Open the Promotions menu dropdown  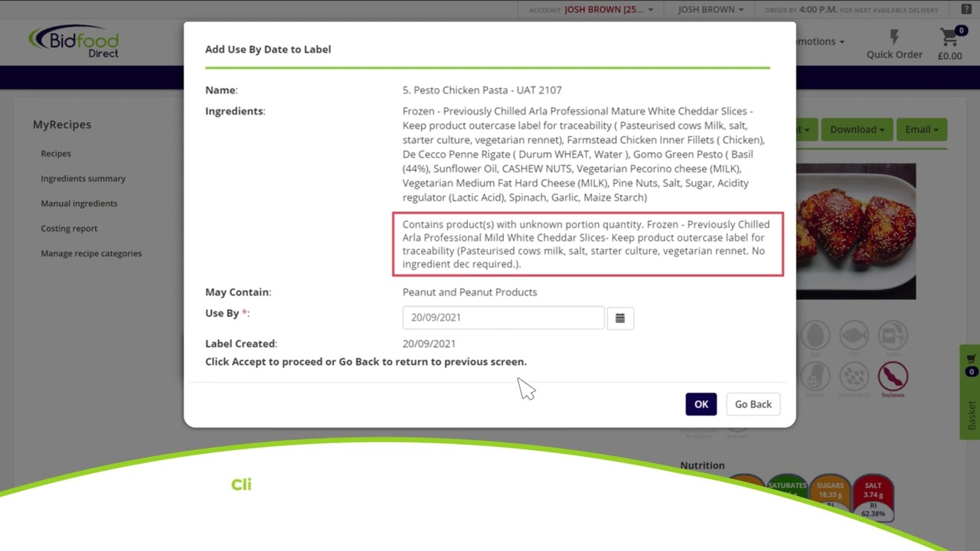point(821,41)
